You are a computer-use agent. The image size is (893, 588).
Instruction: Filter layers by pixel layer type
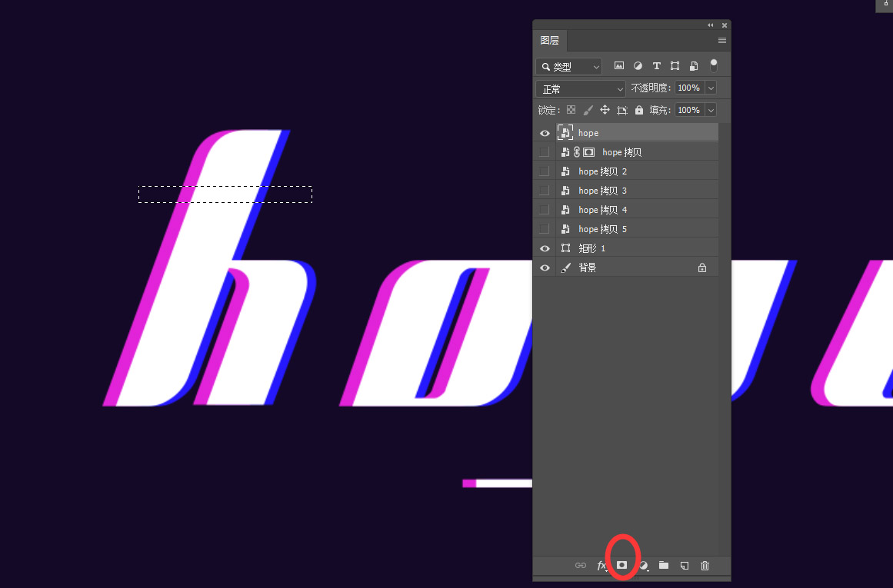619,66
